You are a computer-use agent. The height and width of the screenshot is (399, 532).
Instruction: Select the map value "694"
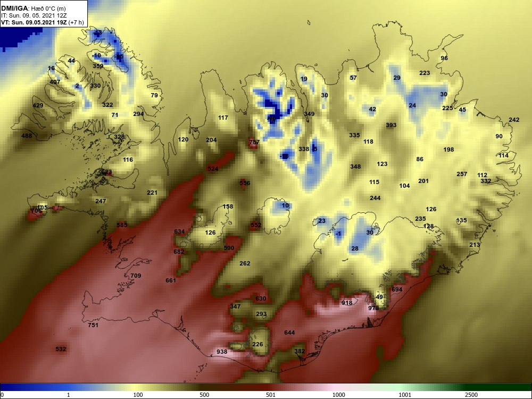[397, 290]
